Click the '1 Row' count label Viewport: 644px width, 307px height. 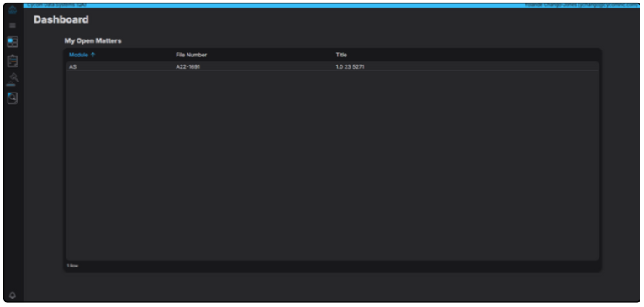click(x=72, y=266)
